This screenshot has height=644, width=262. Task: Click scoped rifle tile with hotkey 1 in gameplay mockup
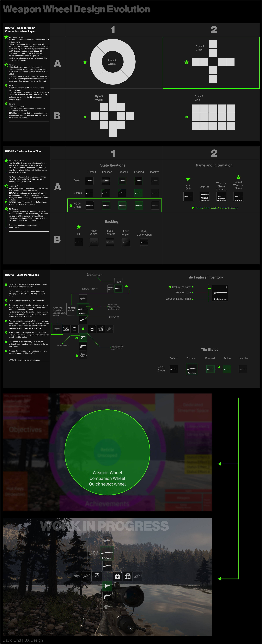tap(107, 566)
